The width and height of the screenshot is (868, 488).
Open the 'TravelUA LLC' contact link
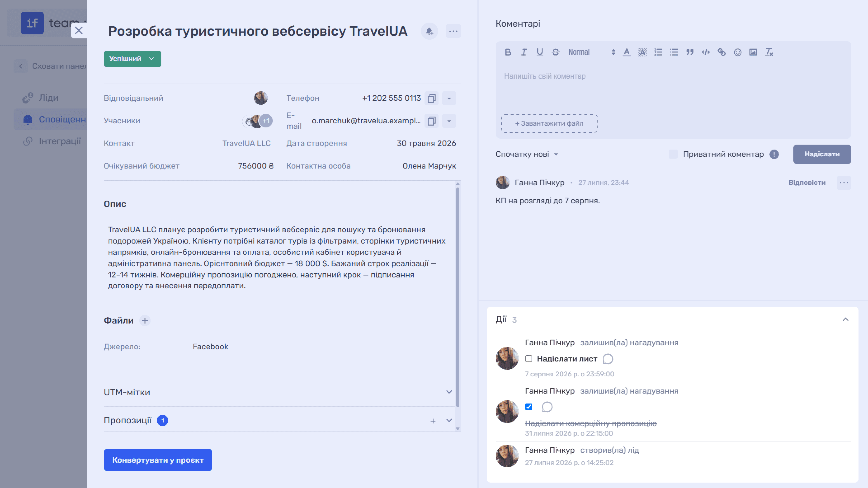click(246, 143)
